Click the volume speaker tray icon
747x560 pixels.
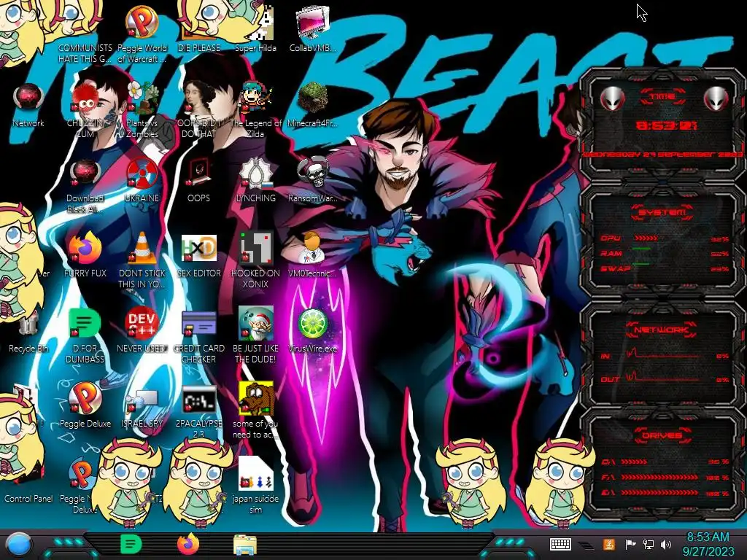click(666, 544)
